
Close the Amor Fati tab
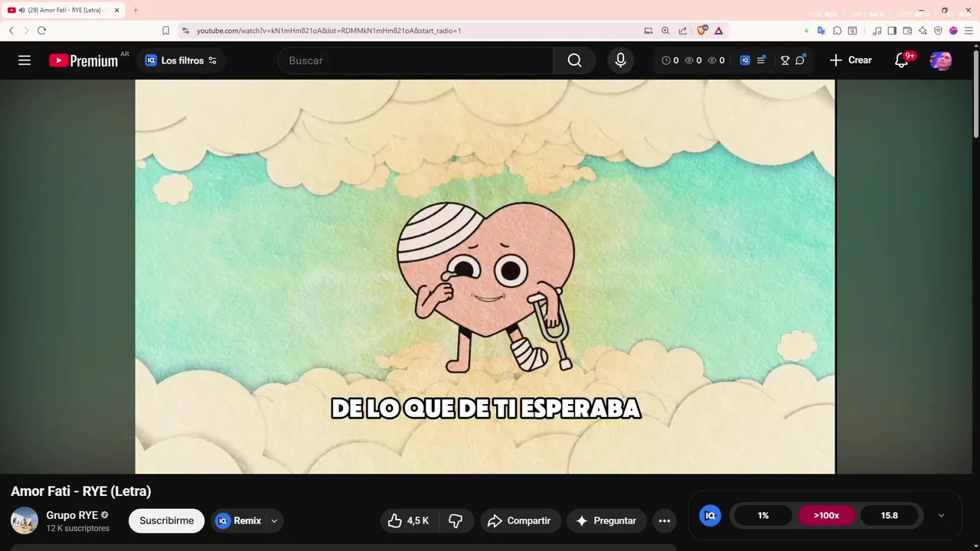coord(117,11)
